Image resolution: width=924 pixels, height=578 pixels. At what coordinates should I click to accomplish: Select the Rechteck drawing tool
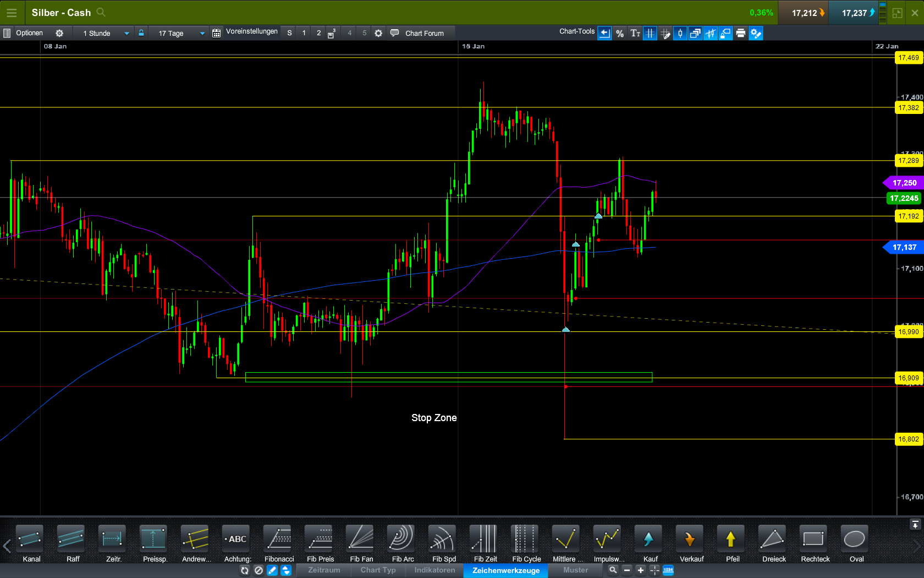tap(815, 542)
